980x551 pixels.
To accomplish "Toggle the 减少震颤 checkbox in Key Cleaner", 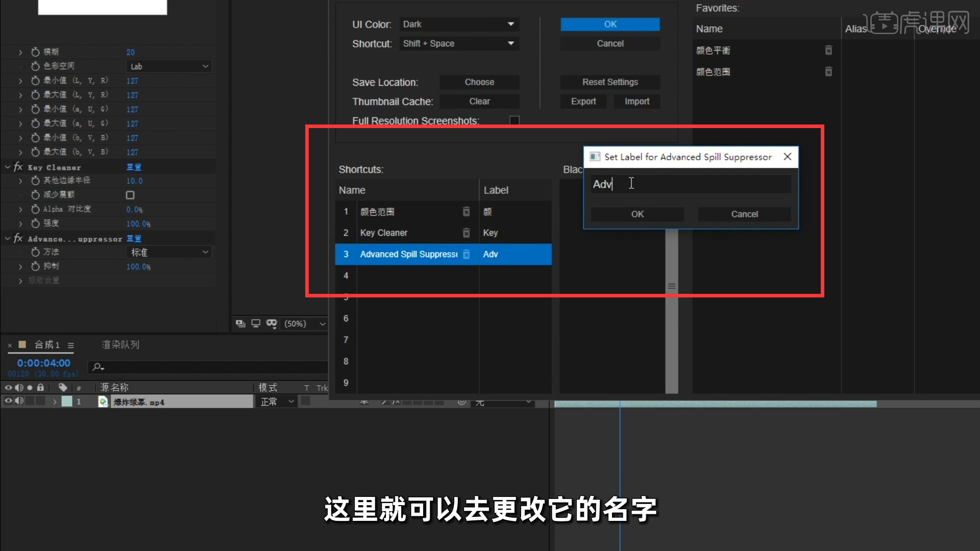I will point(130,194).
